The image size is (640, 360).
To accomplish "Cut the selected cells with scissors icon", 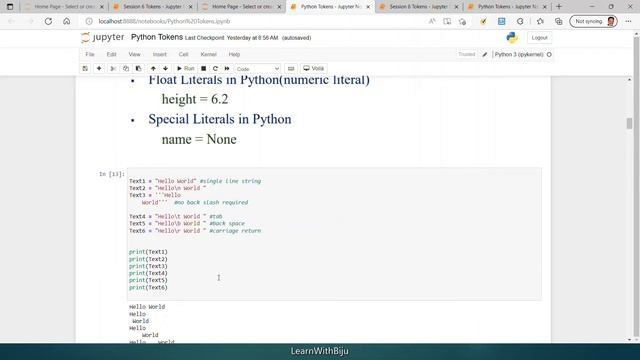I will click(113, 69).
